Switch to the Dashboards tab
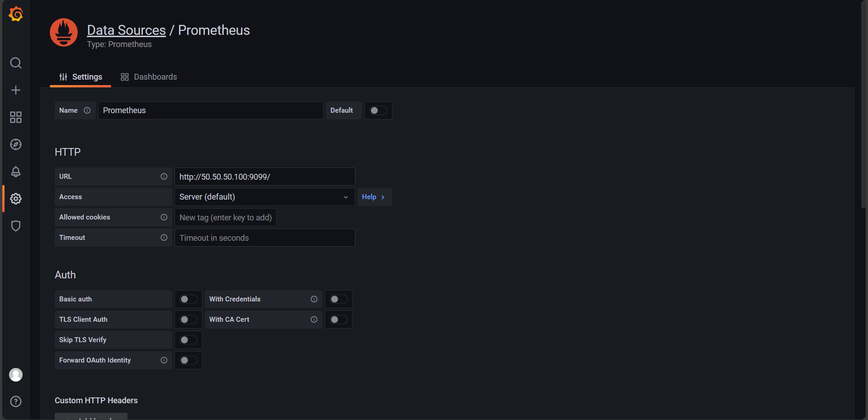This screenshot has height=420, width=868. pyautogui.click(x=149, y=77)
